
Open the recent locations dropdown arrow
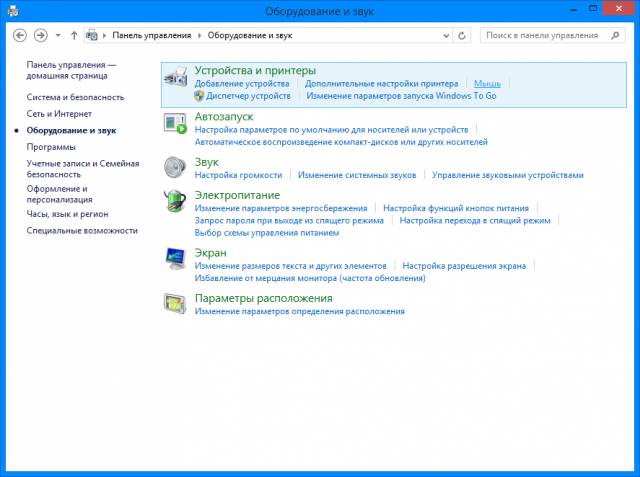[x=58, y=35]
